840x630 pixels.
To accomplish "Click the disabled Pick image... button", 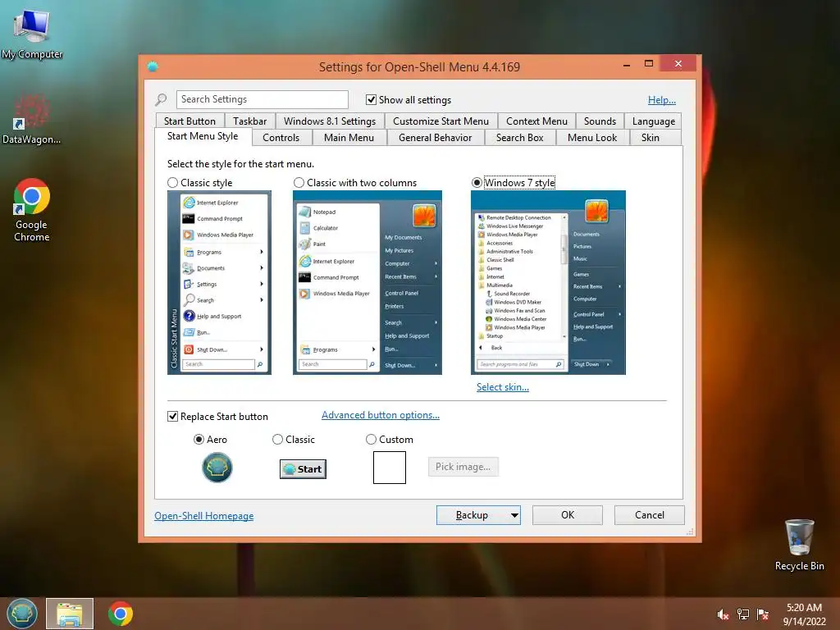I will pos(463,467).
